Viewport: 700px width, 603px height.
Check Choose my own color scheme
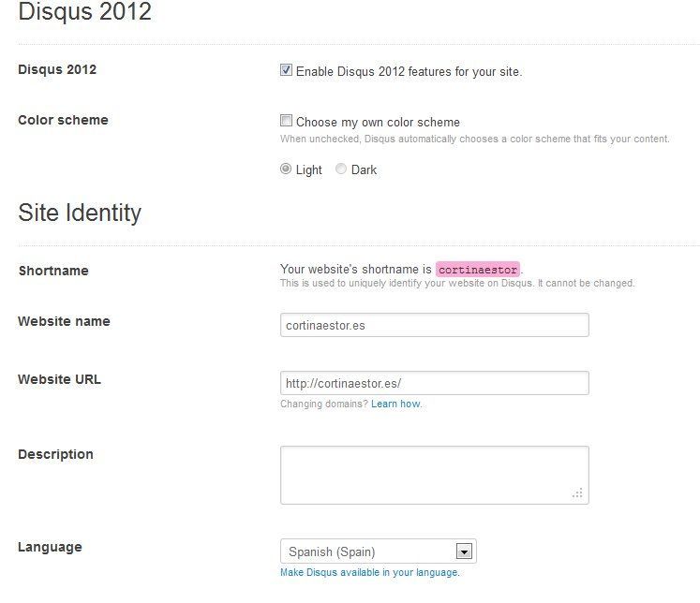[286, 121]
